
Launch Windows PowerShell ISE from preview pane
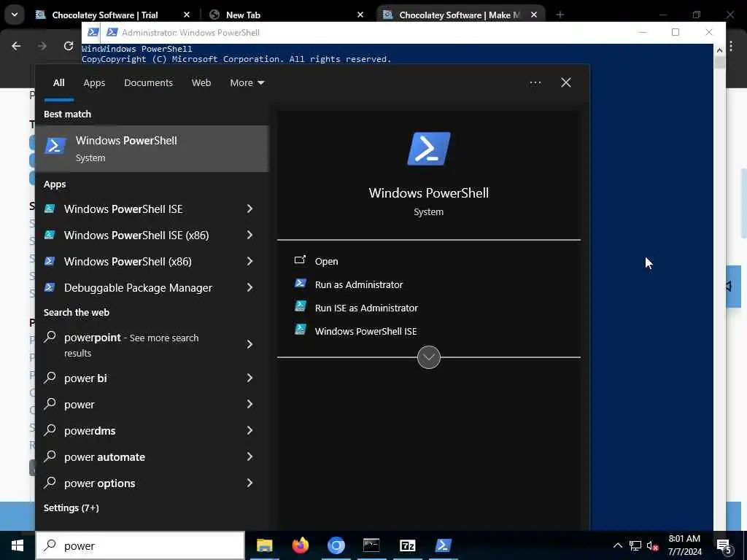[366, 332]
